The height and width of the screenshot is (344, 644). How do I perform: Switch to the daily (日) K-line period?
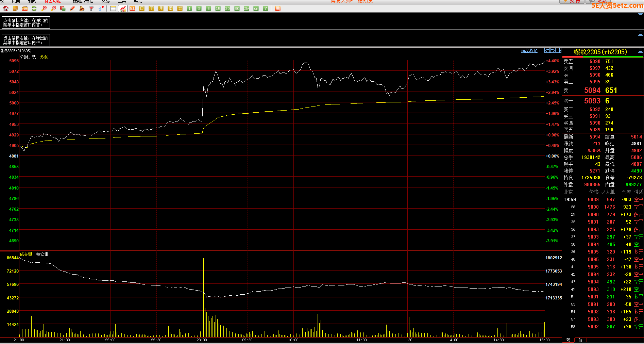tap(142, 9)
